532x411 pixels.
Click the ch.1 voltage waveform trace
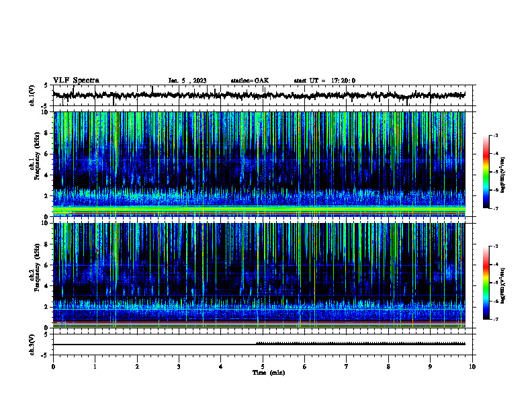click(x=259, y=95)
